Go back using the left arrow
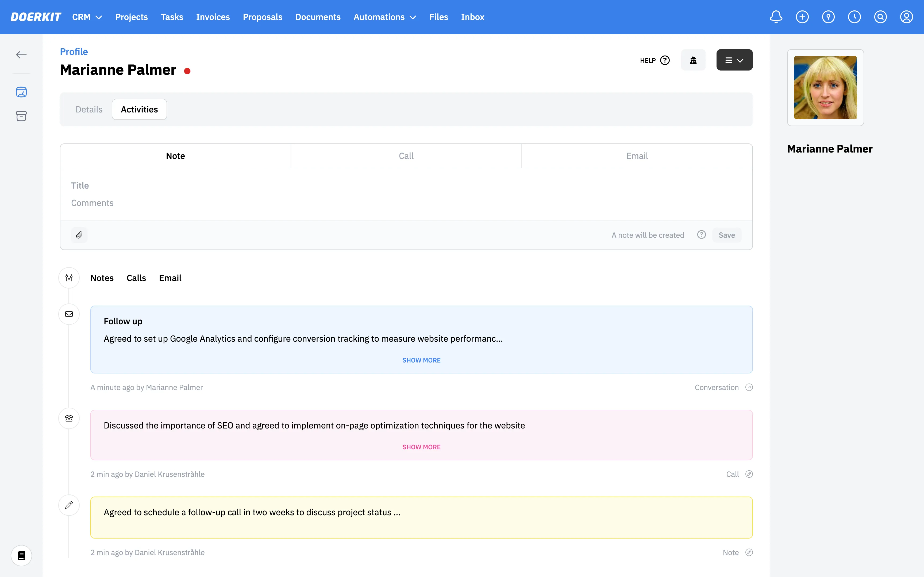Image resolution: width=924 pixels, height=577 pixels. (21, 55)
